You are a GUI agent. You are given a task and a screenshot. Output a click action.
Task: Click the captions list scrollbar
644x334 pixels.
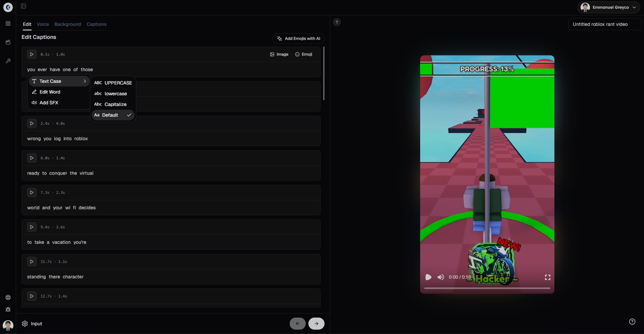pyautogui.click(x=324, y=73)
